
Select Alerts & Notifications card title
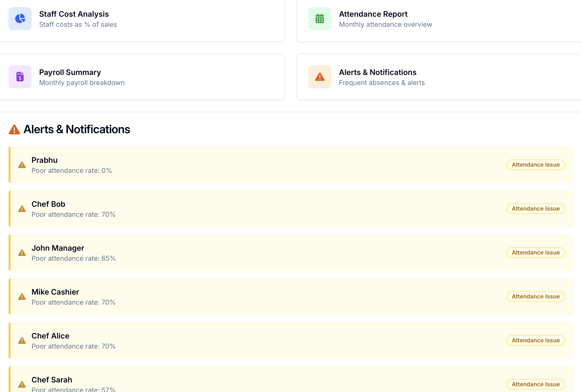tap(377, 72)
